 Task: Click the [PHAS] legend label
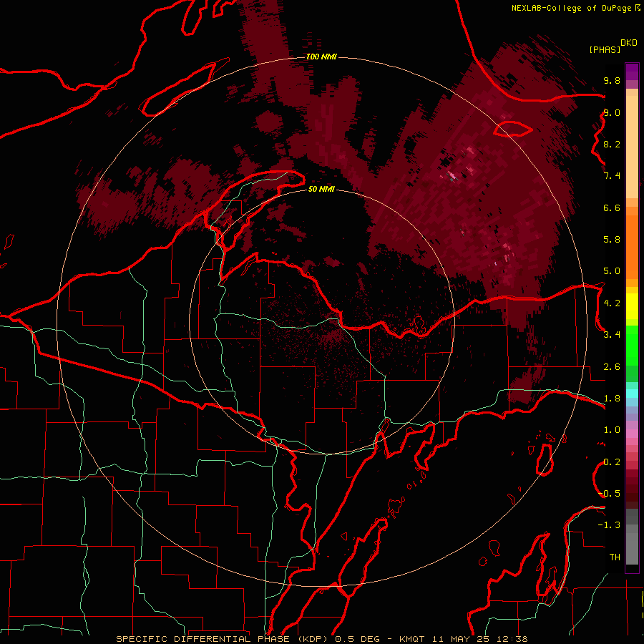pos(605,49)
